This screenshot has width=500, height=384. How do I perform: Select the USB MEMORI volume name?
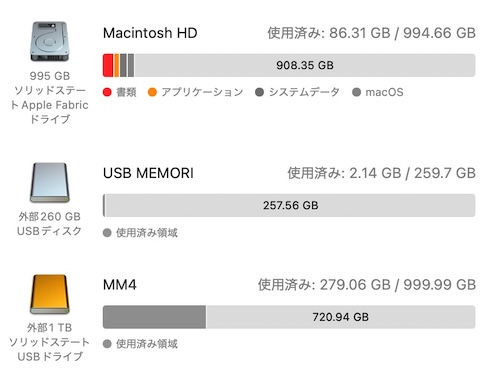[148, 173]
